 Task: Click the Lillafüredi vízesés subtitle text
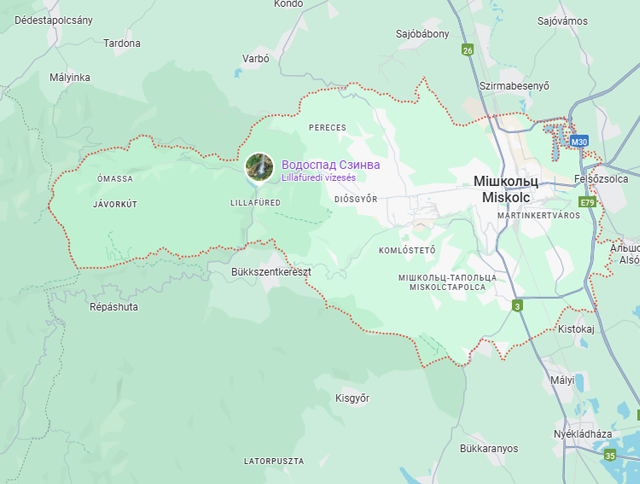[x=318, y=178]
